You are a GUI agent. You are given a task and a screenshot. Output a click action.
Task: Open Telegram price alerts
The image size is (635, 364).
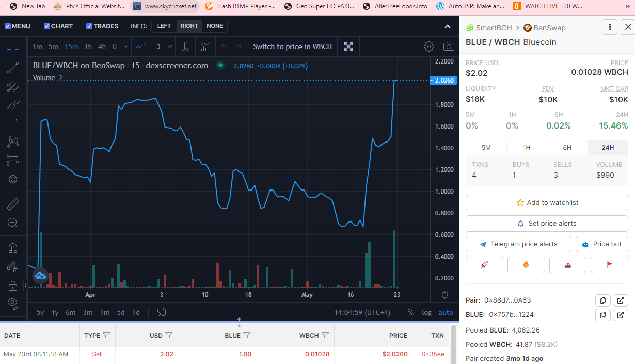[x=518, y=244]
